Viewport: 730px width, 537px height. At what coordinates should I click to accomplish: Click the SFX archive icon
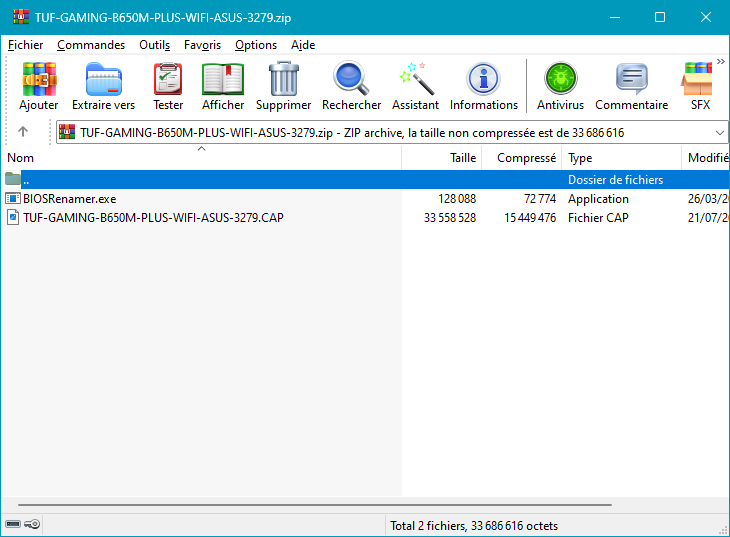tap(697, 79)
